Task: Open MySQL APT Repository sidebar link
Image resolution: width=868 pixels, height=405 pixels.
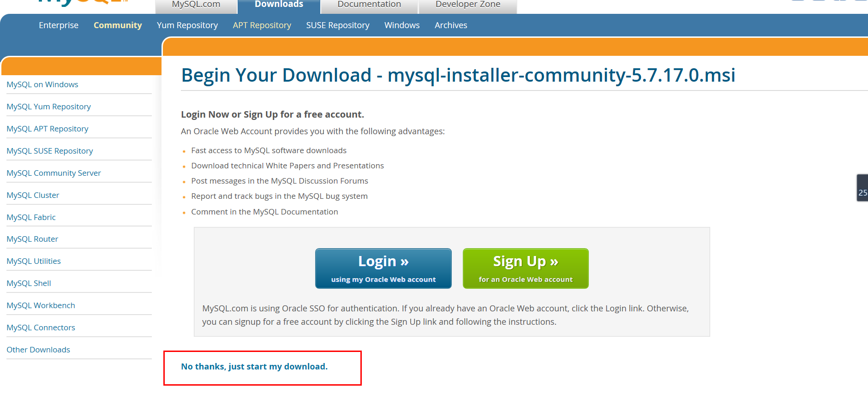Action: (x=48, y=129)
